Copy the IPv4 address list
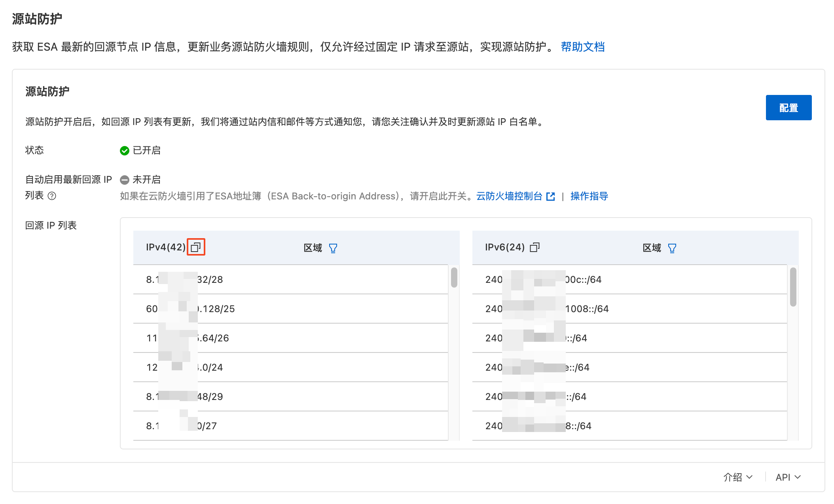Screen dimensions: 834x504 196,247
